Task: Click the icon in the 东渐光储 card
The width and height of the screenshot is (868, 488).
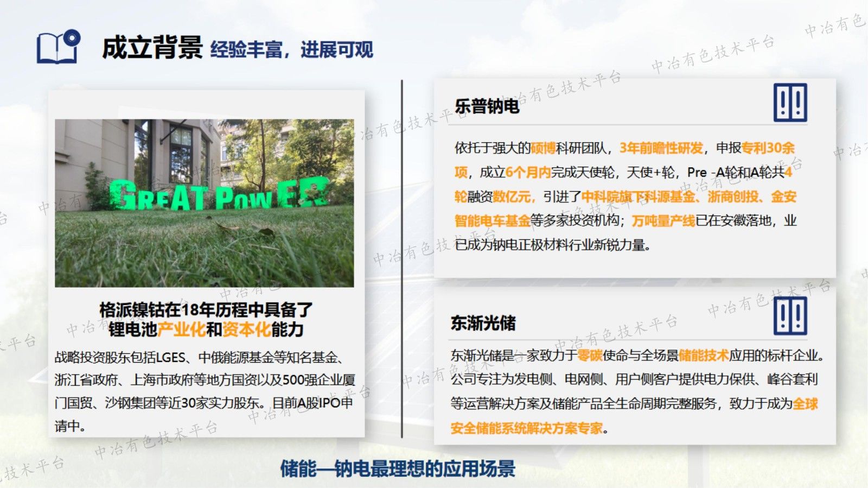Action: click(x=790, y=316)
